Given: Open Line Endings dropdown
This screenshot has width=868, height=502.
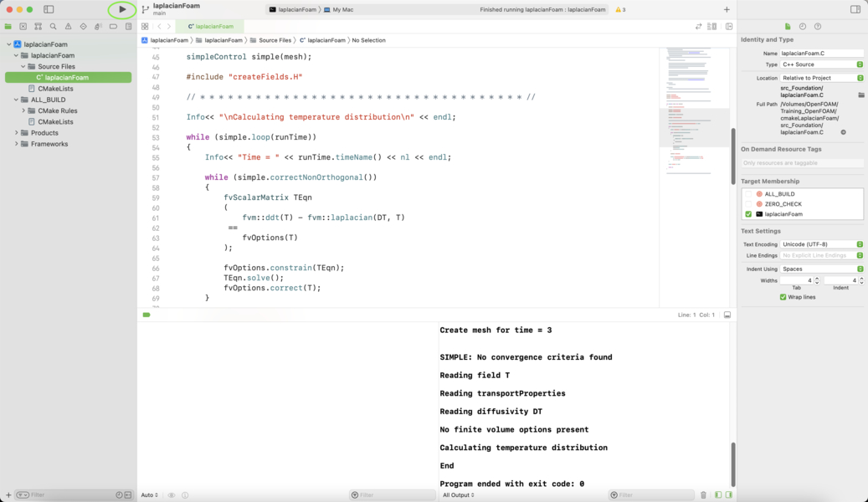Looking at the screenshot, I should (x=821, y=256).
